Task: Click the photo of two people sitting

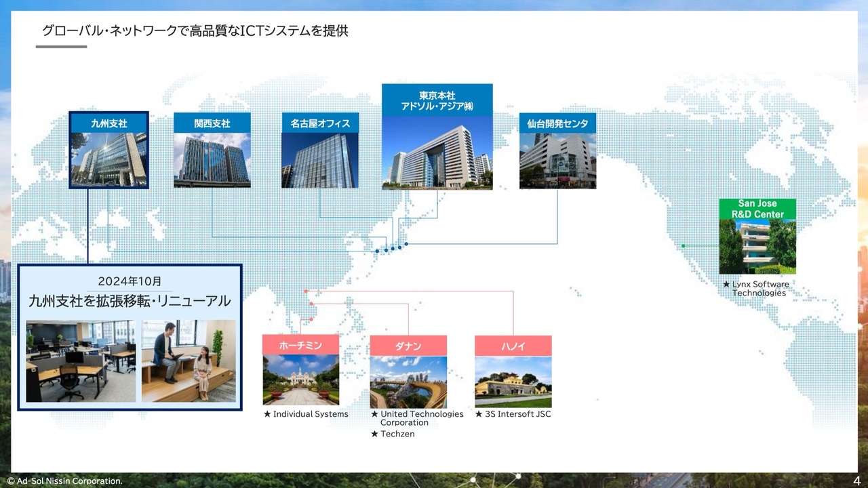Action: click(x=188, y=361)
